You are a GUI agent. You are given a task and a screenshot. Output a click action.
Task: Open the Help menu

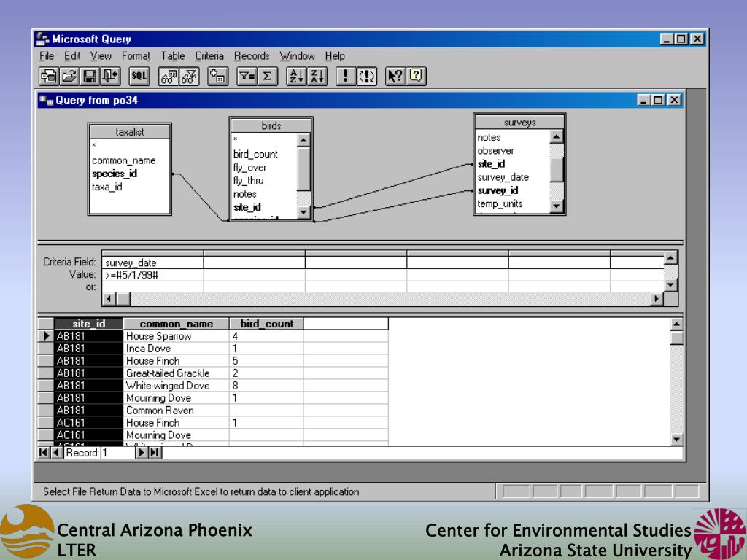335,56
